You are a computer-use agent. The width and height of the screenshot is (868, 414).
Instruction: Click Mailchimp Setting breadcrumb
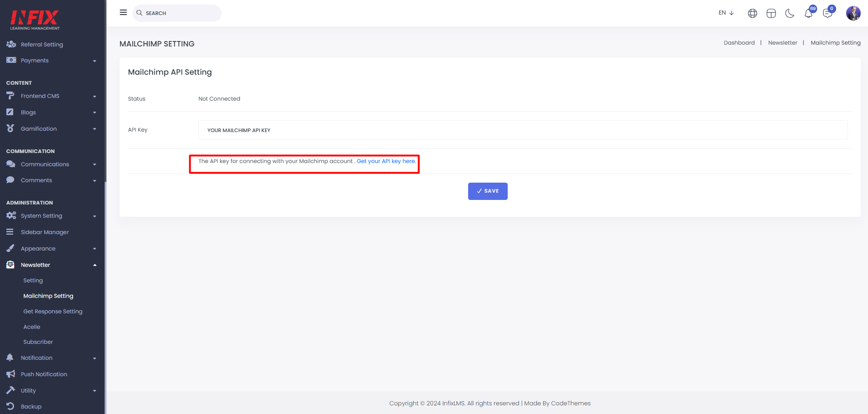pyautogui.click(x=835, y=43)
